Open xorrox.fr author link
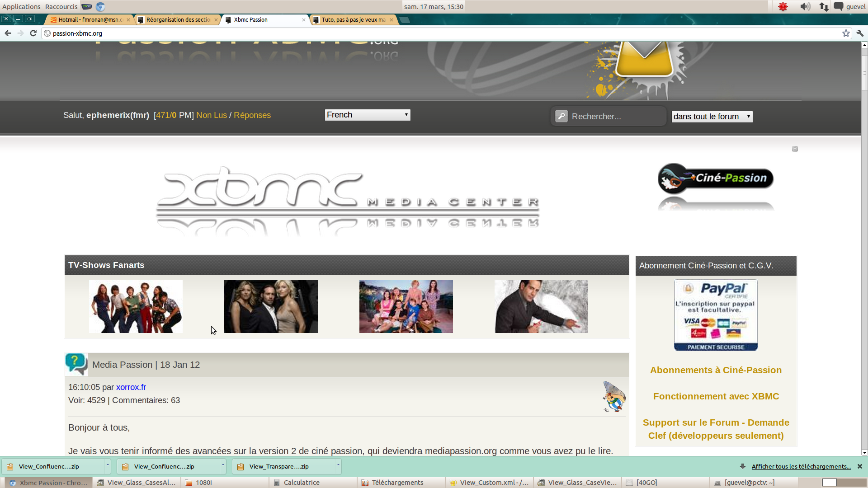868x488 pixels. [131, 387]
